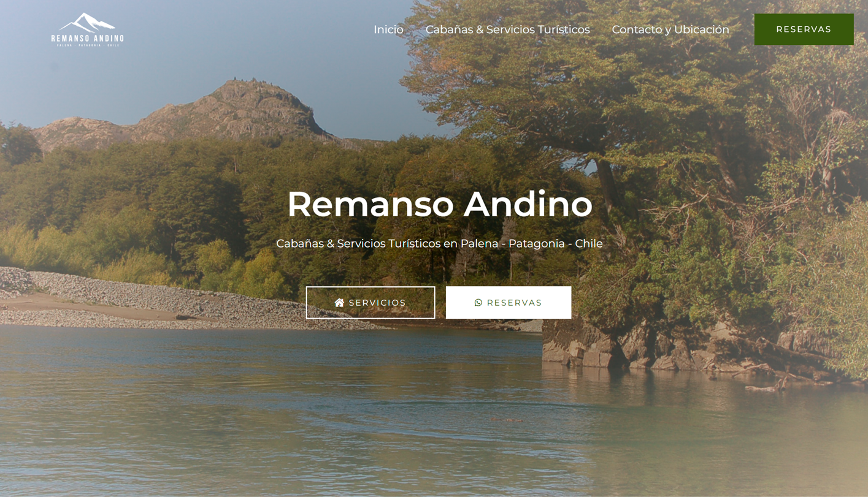
Task: Click the Remanso Andino mountain logo
Action: [87, 29]
